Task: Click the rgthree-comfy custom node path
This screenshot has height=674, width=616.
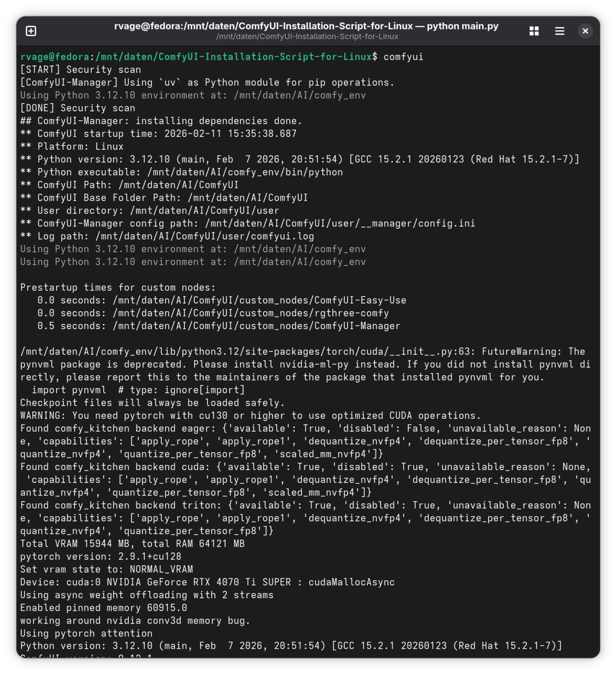Action: [251, 313]
